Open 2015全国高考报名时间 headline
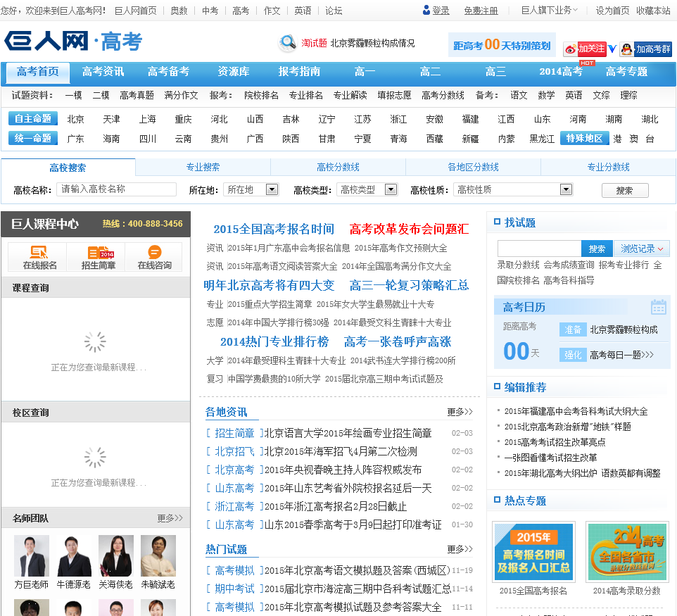 [x=274, y=229]
